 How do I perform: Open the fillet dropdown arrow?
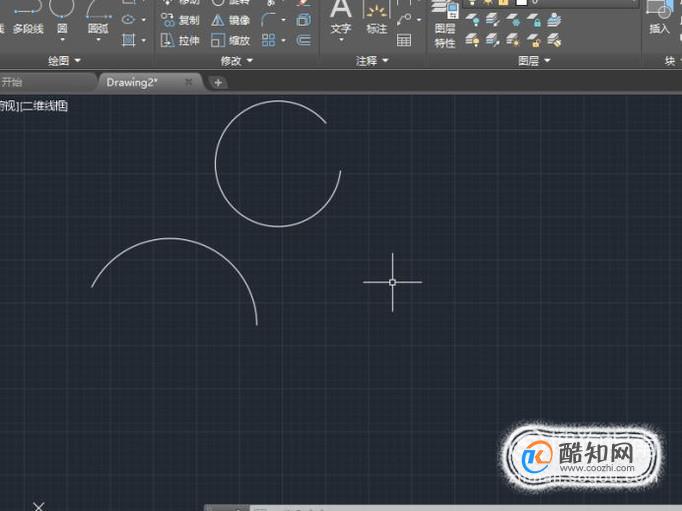(284, 20)
